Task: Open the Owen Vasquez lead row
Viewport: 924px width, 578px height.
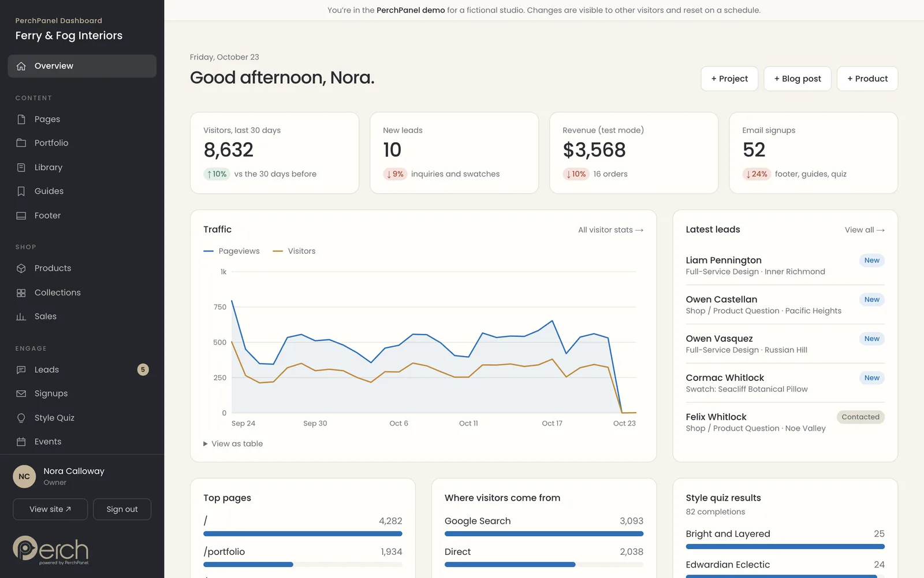Action: (785, 344)
